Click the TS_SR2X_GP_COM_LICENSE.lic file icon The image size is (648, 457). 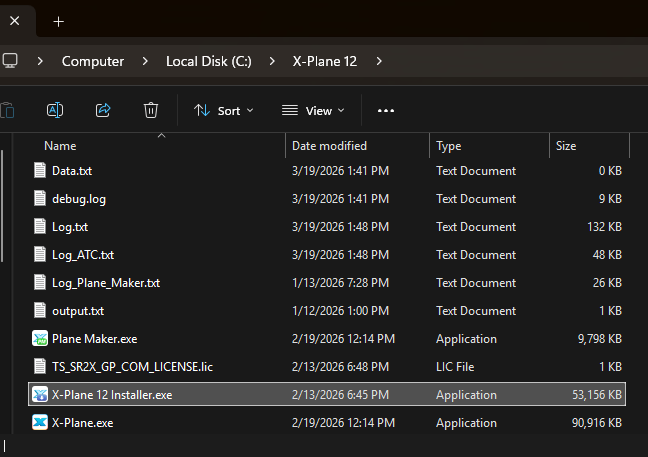point(40,367)
